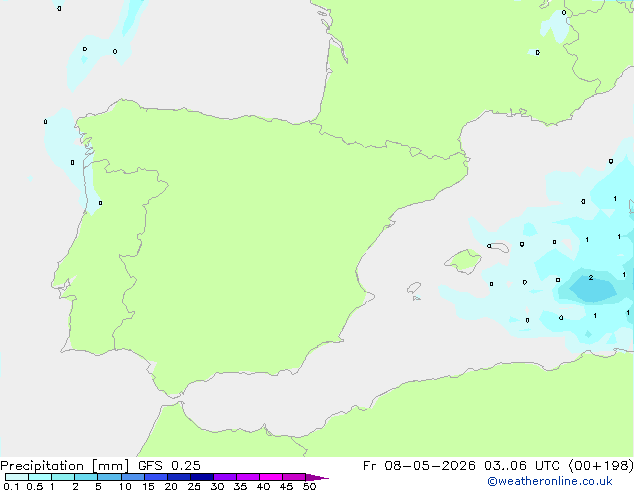Select the precipitation value '2' on the map

591,277
